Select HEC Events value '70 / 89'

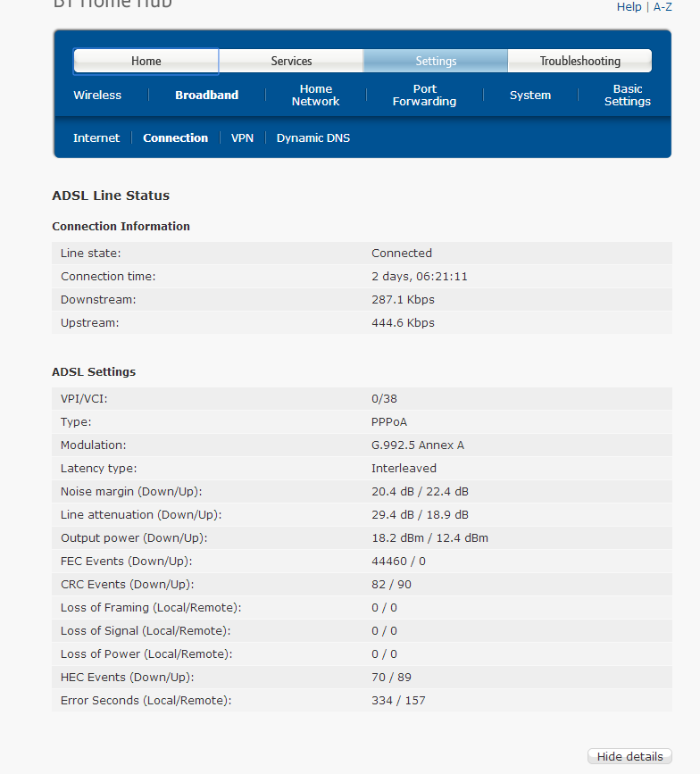[391, 678]
